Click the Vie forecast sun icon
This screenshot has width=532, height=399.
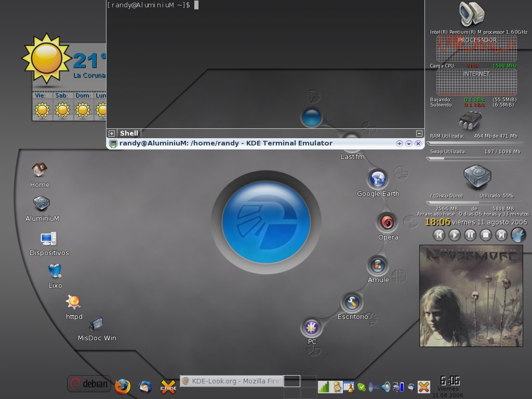click(42, 110)
